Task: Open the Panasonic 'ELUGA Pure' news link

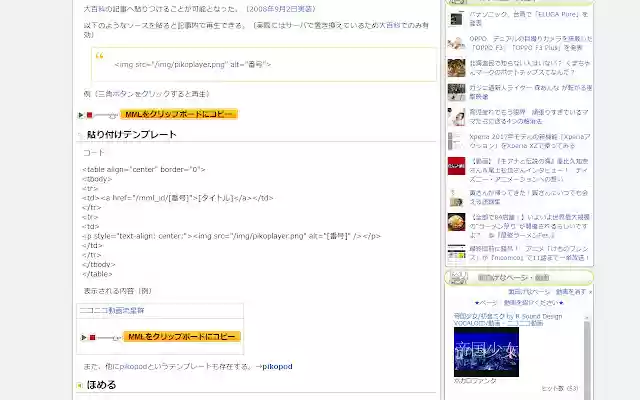Action: pos(529,19)
